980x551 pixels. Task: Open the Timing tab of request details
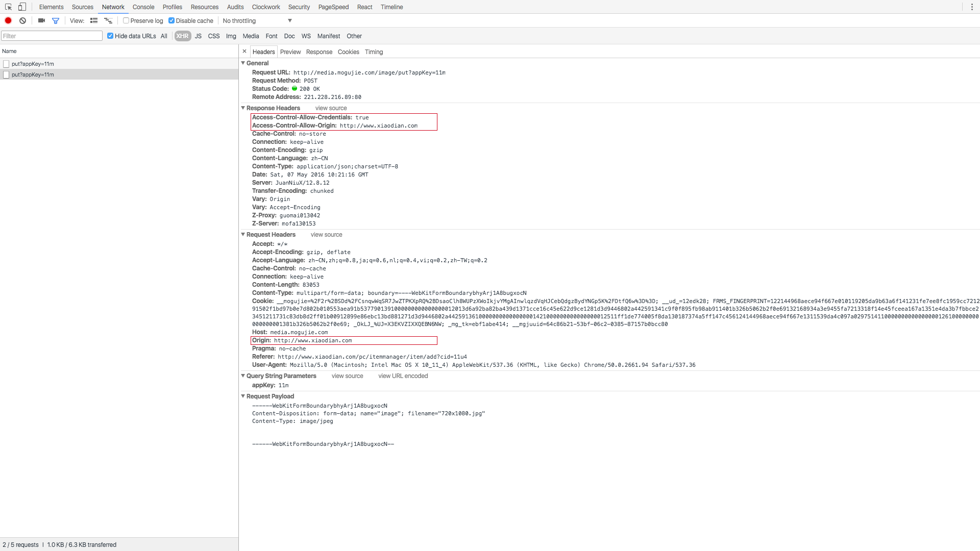coord(374,52)
